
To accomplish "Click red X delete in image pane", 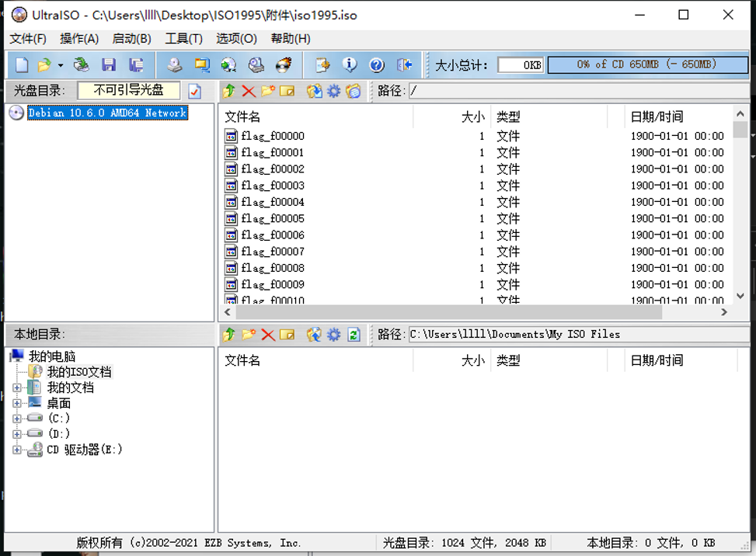I will click(x=249, y=91).
